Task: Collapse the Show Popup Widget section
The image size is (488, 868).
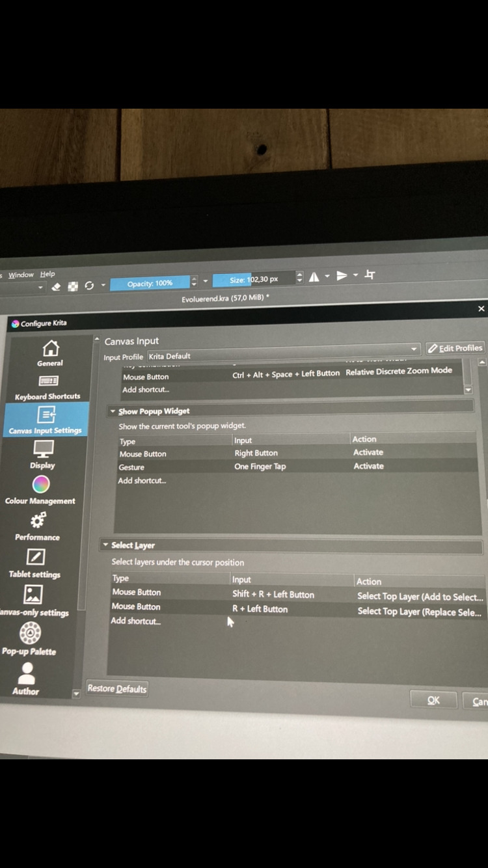Action: (113, 411)
